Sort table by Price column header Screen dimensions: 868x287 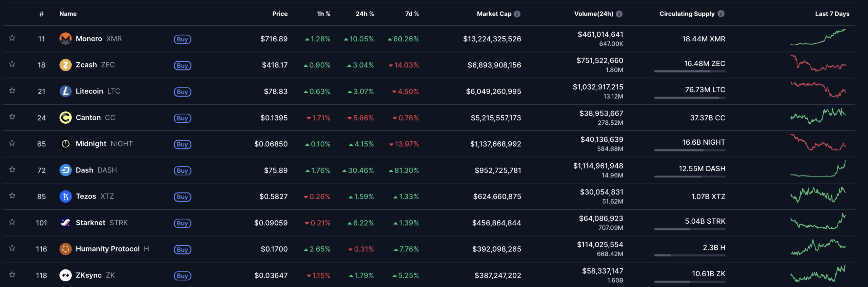(280, 14)
